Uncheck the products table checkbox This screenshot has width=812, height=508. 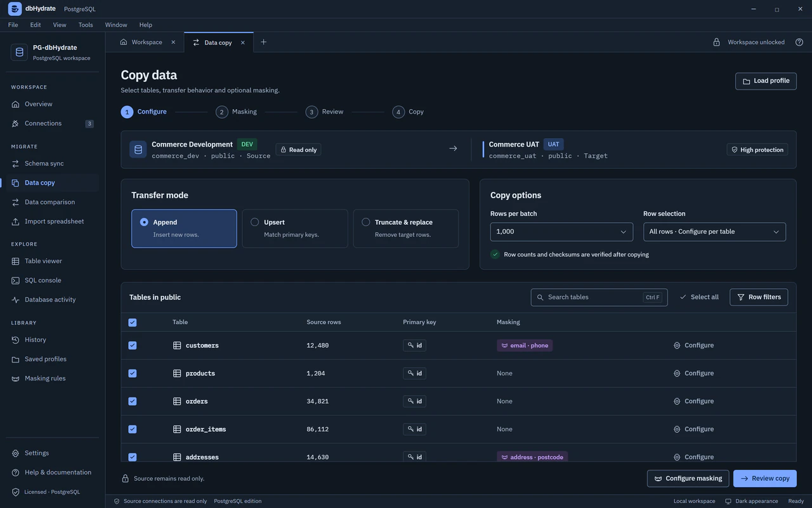click(x=133, y=373)
